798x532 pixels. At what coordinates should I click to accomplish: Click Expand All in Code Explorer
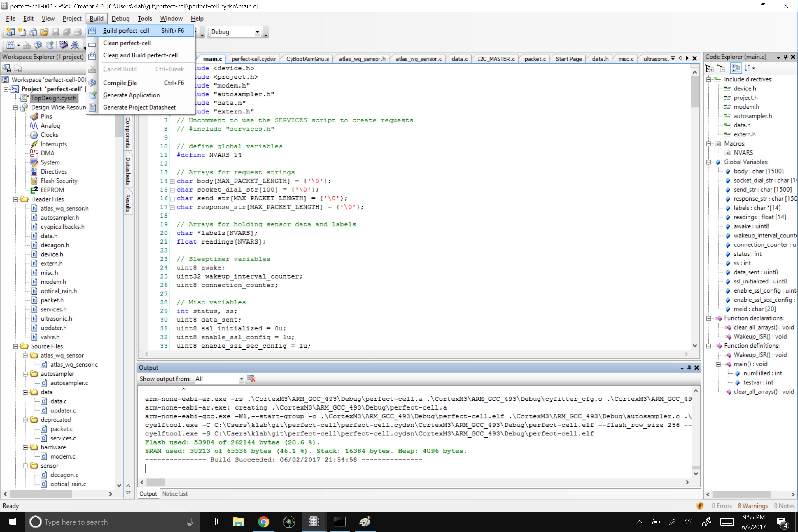(709, 68)
